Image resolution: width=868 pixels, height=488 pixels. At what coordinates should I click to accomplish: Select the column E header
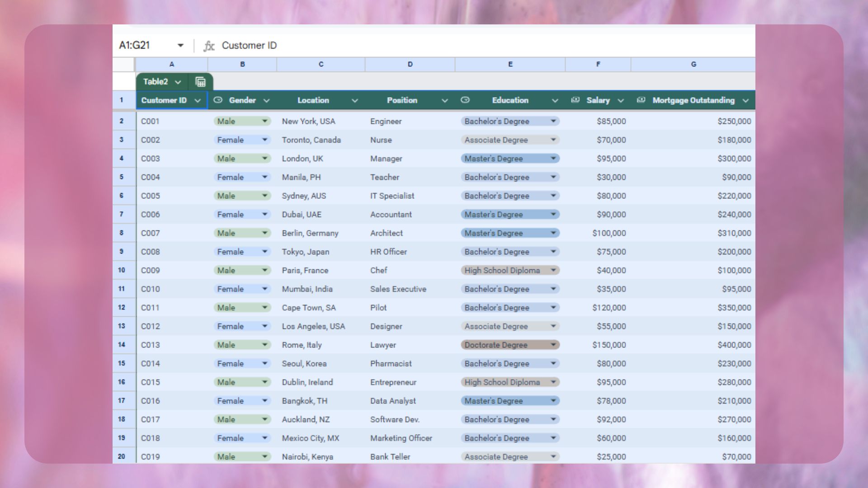510,64
